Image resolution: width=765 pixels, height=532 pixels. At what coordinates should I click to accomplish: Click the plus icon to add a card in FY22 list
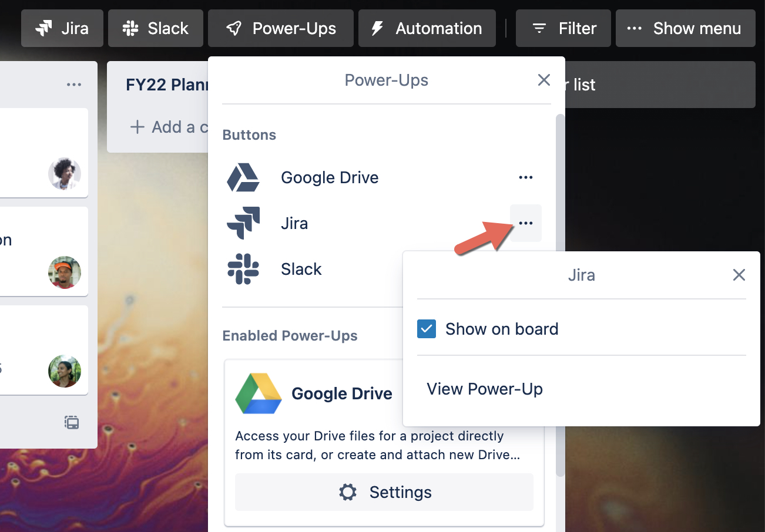[x=137, y=127]
